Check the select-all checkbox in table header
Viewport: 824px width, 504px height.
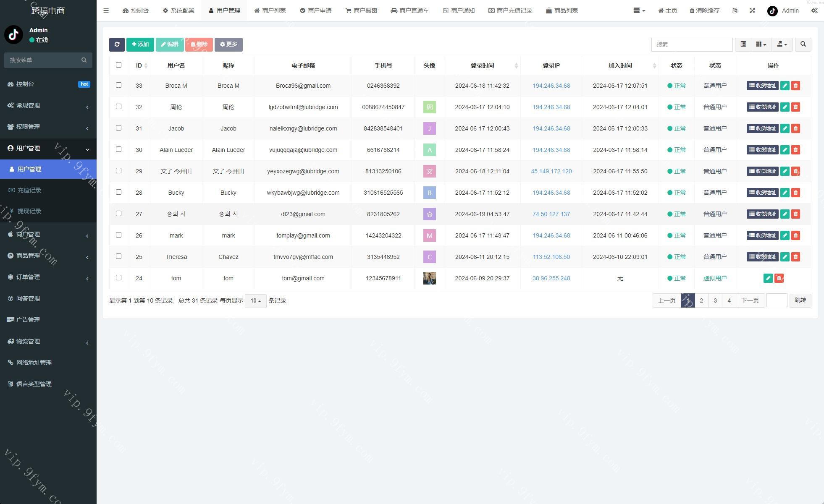(118, 65)
